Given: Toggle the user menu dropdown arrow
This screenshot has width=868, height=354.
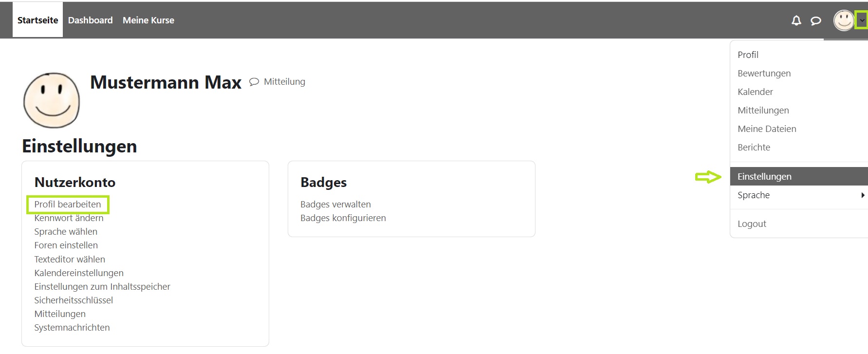Looking at the screenshot, I should click(862, 20).
